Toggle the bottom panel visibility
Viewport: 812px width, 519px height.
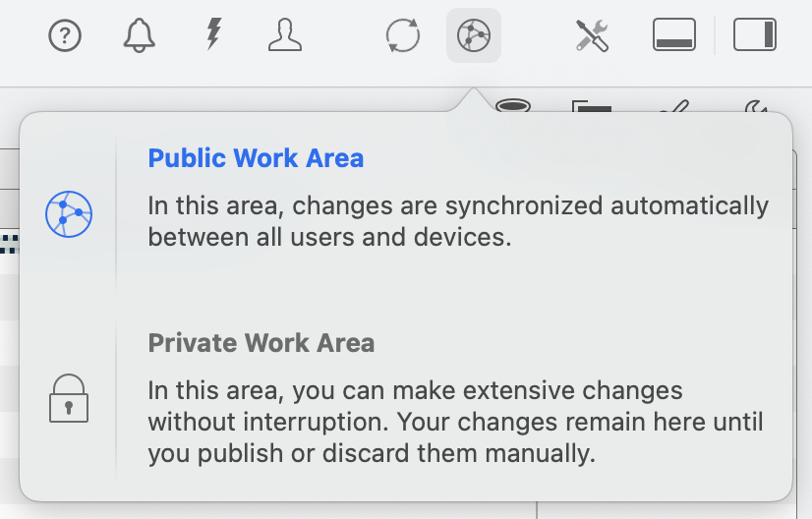point(674,35)
